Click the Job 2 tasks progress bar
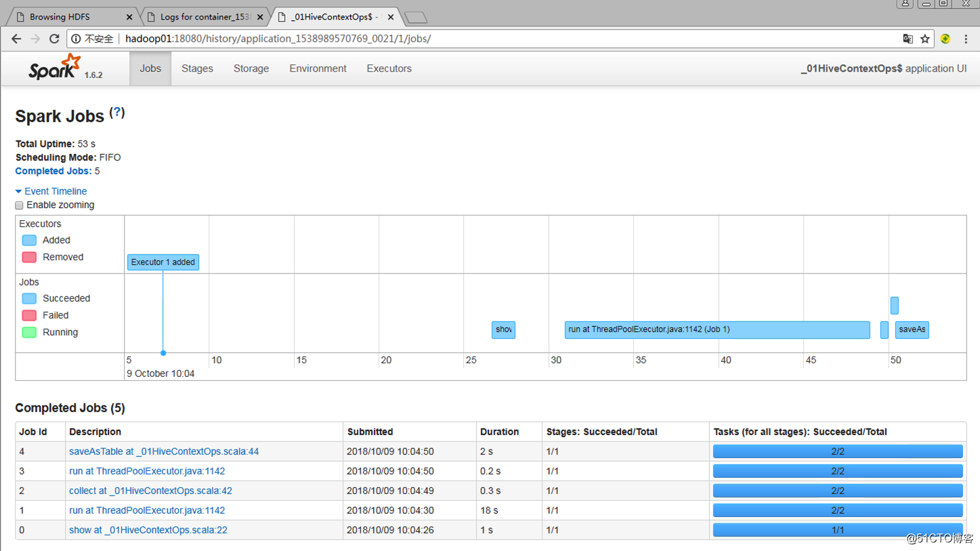Viewport: 980px width, 551px height. click(x=838, y=491)
